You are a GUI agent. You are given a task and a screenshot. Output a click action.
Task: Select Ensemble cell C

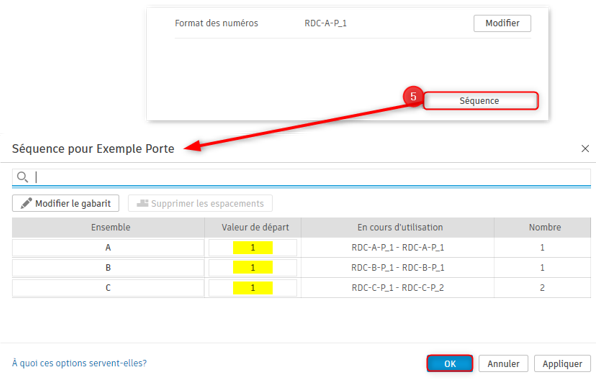click(x=108, y=288)
